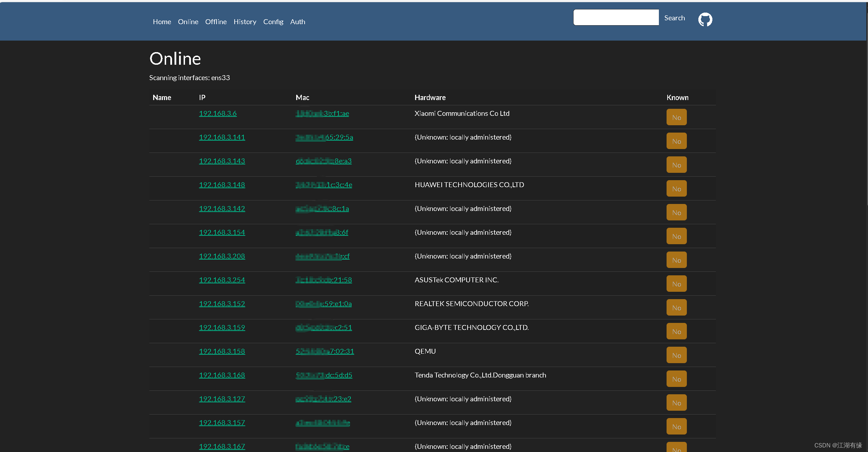Click MAC address ending c2:51
Screen dimensions: 868x452
pos(323,327)
